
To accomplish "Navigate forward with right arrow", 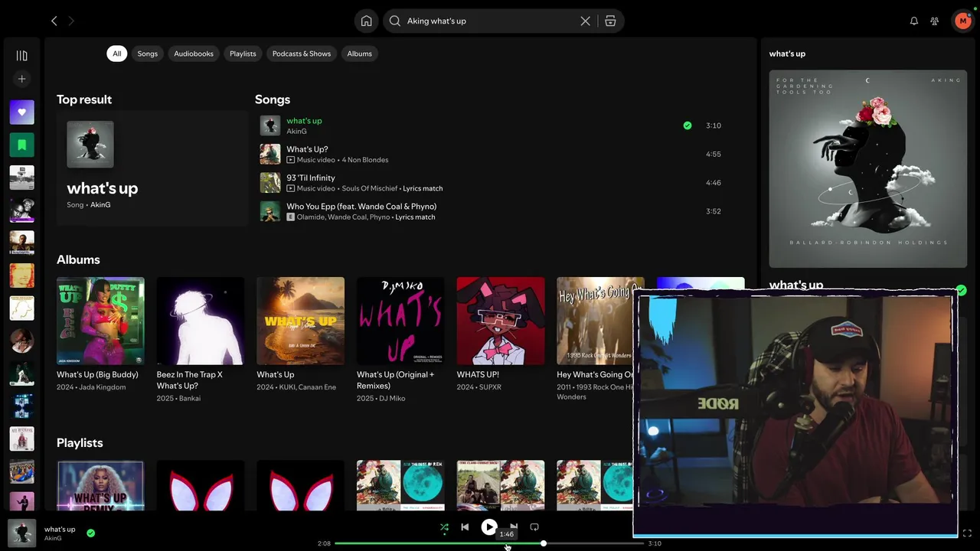I will click(x=71, y=21).
